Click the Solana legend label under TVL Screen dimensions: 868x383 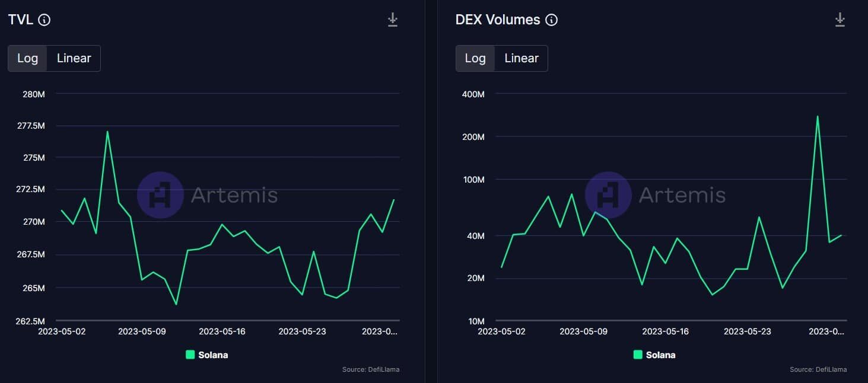coord(213,355)
